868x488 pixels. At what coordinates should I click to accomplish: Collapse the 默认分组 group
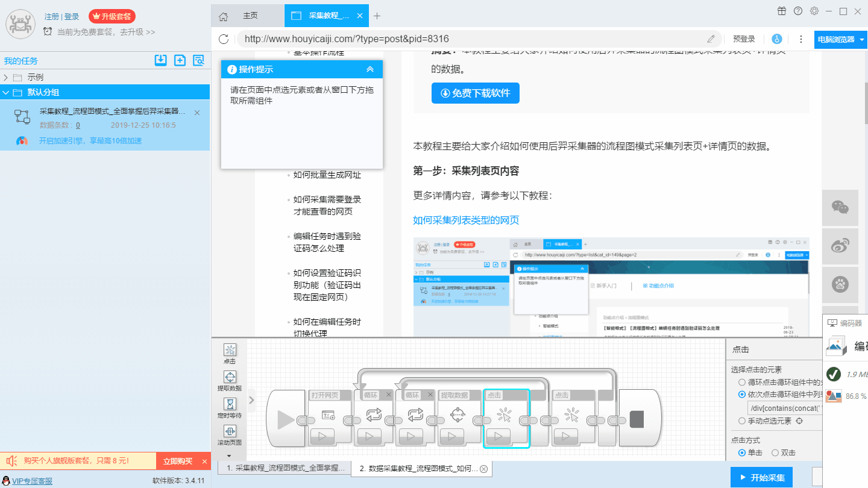(x=6, y=92)
